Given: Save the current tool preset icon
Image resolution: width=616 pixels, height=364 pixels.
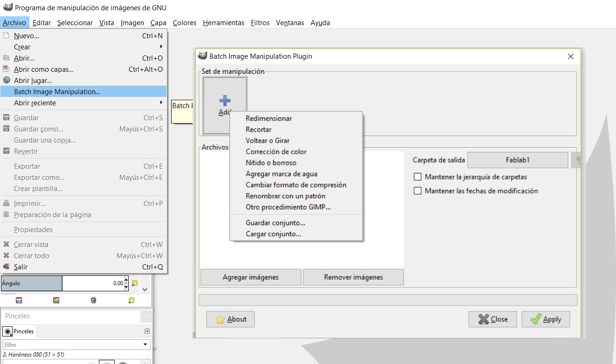Looking at the screenshot, I should [19, 301].
